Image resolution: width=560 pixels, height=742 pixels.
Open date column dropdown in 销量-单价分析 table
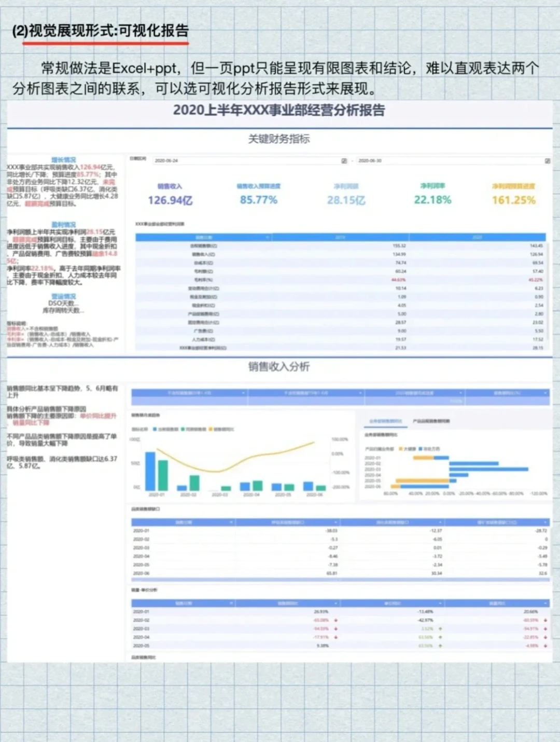(x=231, y=603)
